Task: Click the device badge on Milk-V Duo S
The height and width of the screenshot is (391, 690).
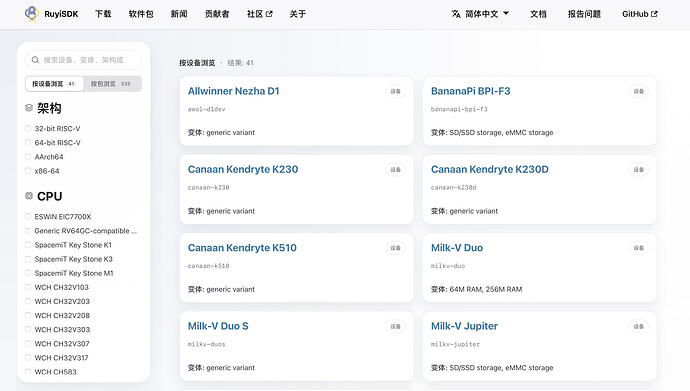Action: point(395,326)
